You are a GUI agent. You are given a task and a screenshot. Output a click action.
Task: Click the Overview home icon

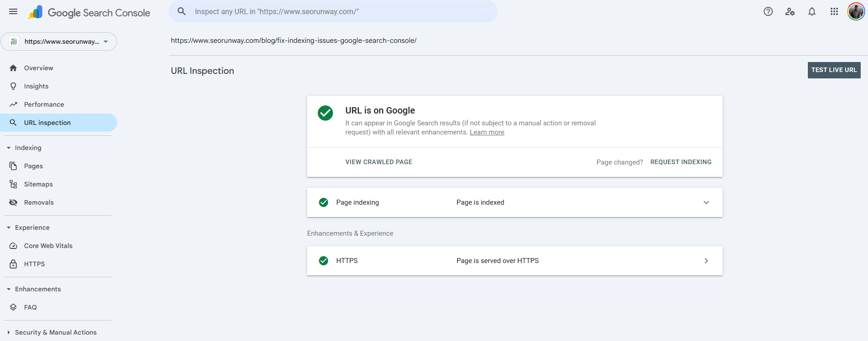point(13,68)
